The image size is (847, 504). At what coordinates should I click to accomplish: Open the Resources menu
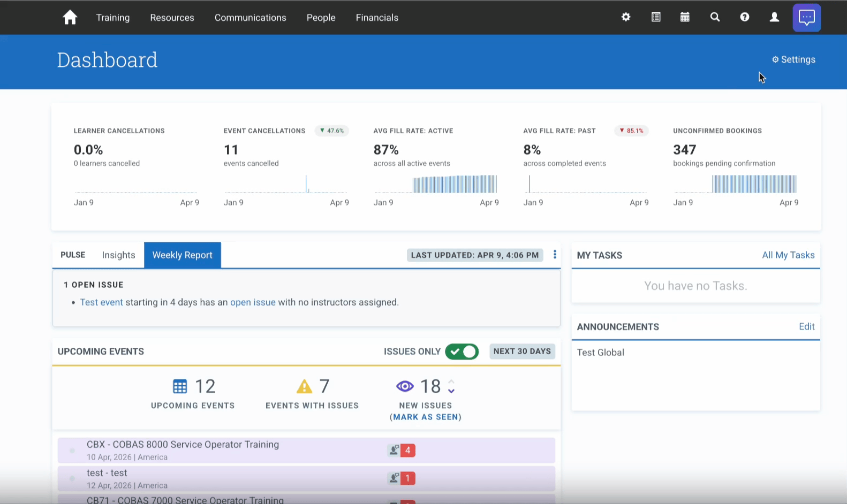pos(172,18)
